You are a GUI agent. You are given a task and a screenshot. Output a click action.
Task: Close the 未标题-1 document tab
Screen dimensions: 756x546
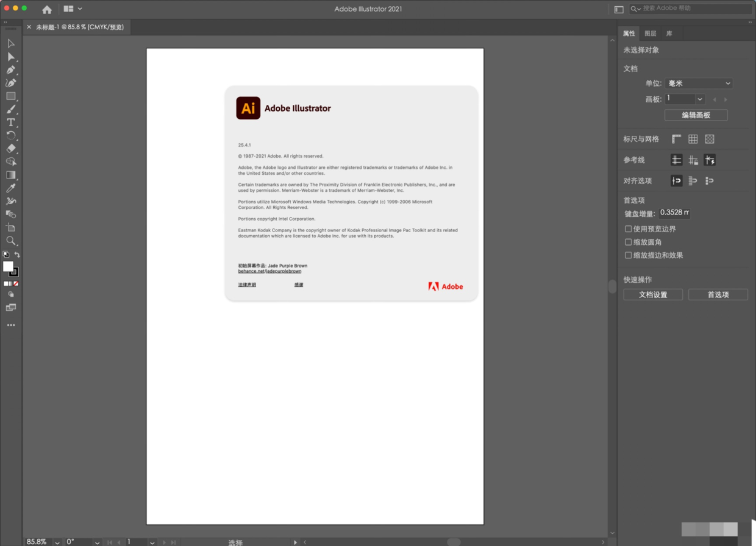coord(29,27)
